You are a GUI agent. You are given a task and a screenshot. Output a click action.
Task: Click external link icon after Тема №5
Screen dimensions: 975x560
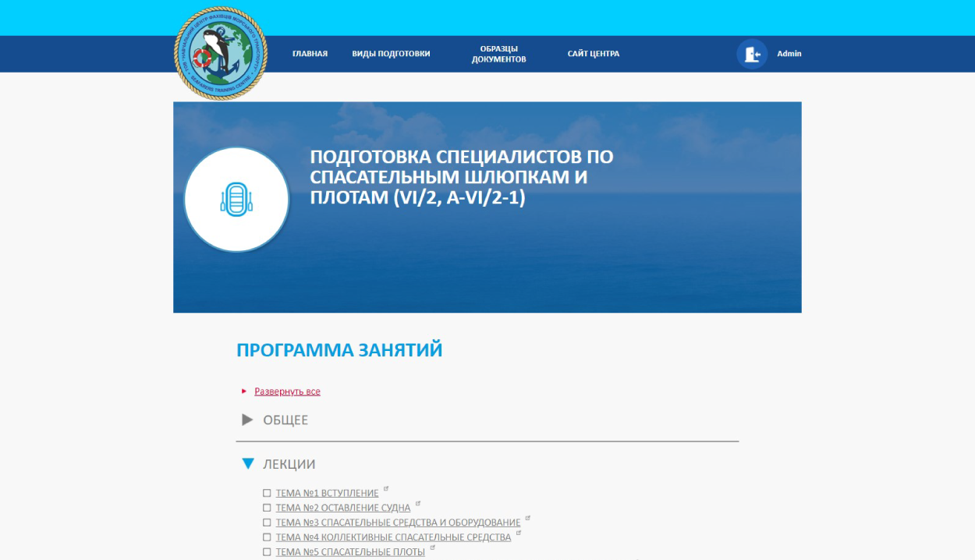[433, 548]
